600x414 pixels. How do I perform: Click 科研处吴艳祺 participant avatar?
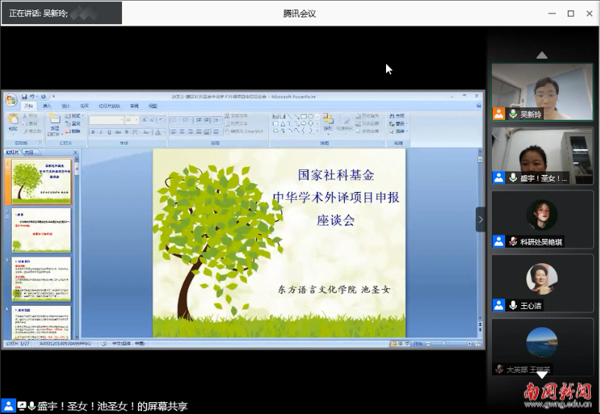coord(541,214)
